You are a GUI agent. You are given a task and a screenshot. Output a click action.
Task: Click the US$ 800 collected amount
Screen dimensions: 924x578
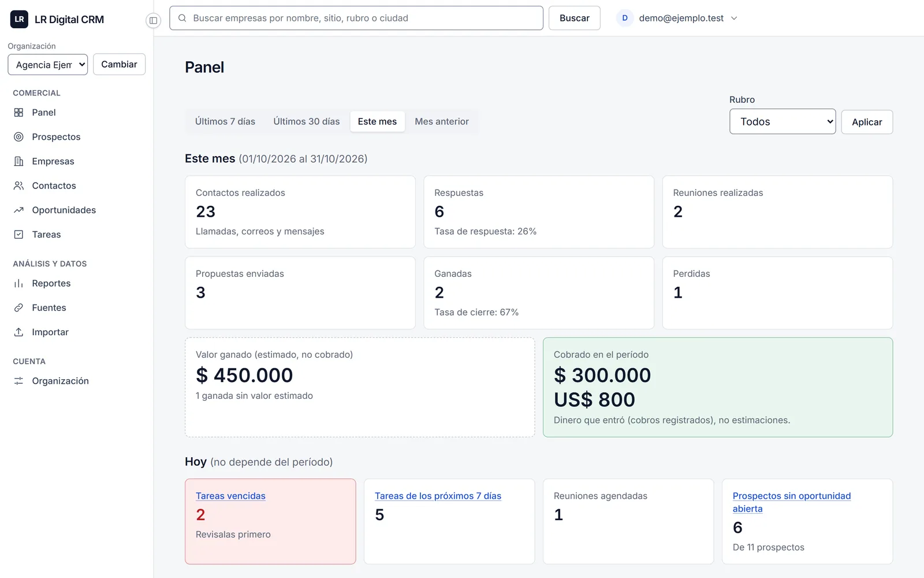click(594, 399)
